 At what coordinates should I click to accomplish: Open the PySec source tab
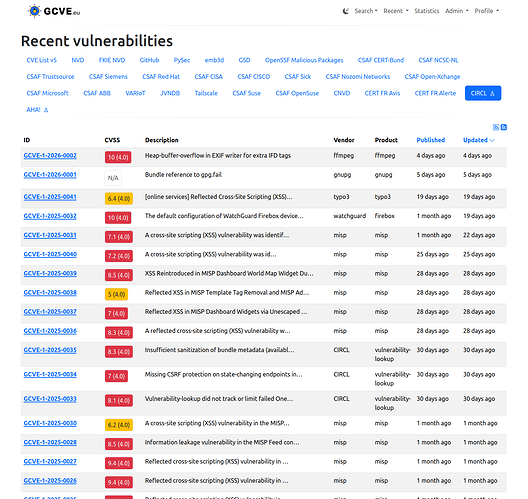point(182,60)
